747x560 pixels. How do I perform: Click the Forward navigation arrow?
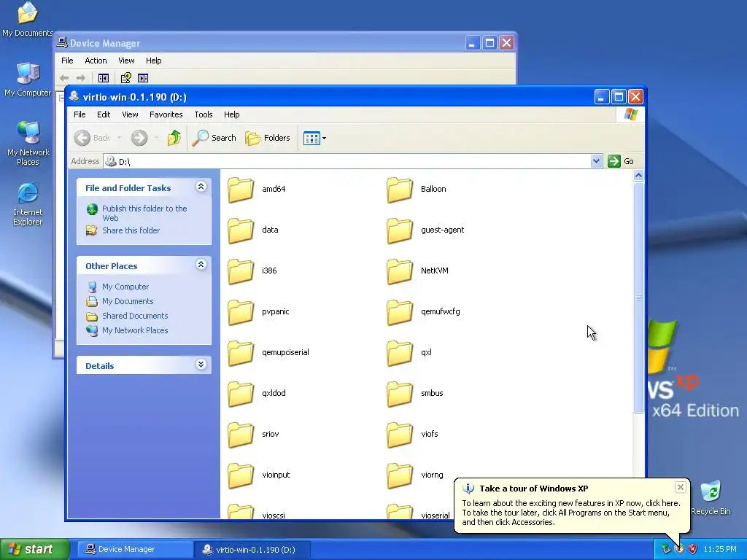pos(139,138)
